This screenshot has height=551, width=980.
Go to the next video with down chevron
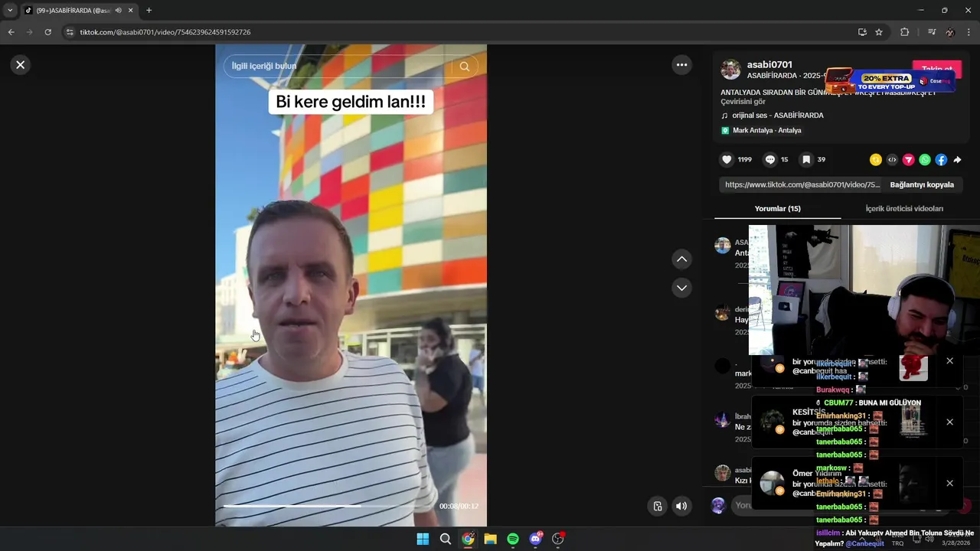point(681,288)
